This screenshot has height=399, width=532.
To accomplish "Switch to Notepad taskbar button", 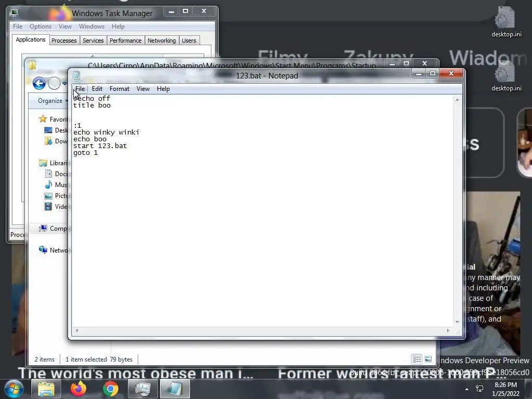I will (175, 389).
